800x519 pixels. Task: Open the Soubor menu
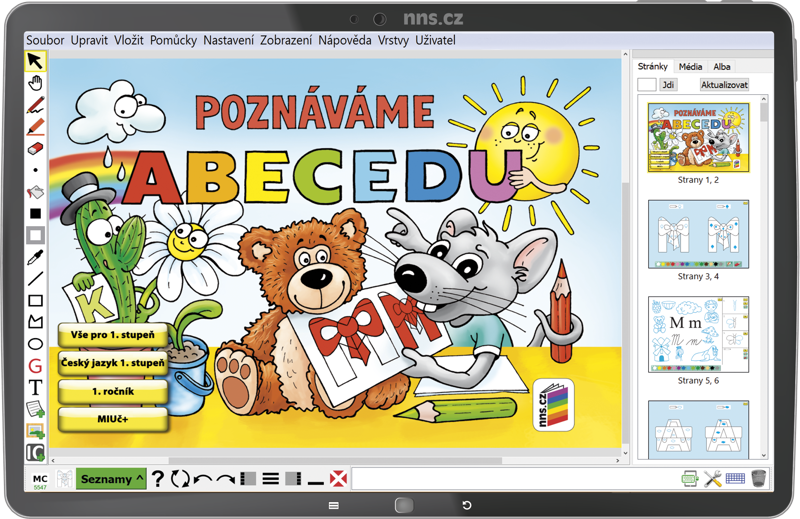tap(45, 40)
